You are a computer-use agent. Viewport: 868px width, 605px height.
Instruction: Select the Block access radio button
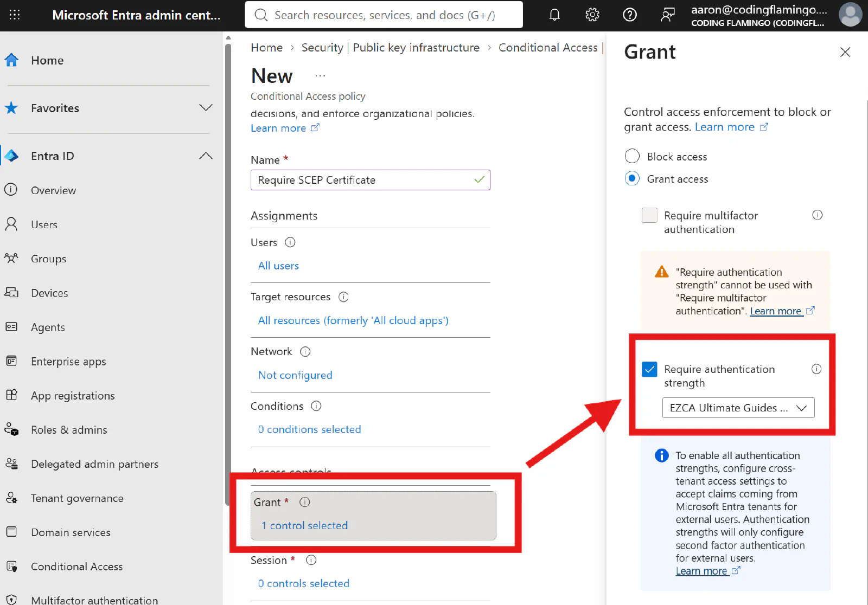pyautogui.click(x=632, y=156)
